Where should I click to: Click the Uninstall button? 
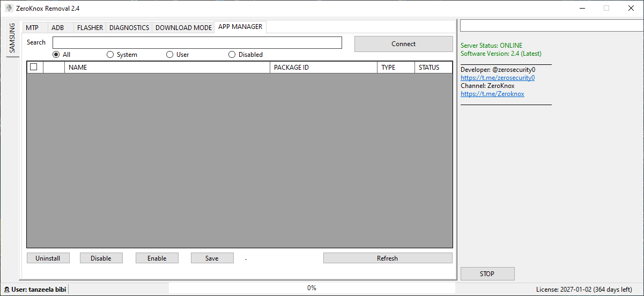pyautogui.click(x=48, y=258)
